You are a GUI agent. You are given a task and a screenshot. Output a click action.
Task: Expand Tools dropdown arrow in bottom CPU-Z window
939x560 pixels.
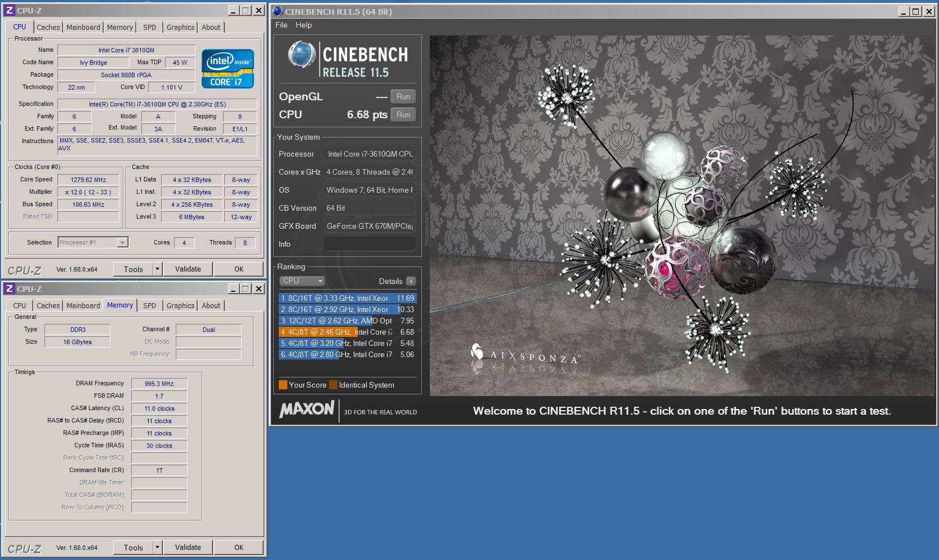click(158, 548)
